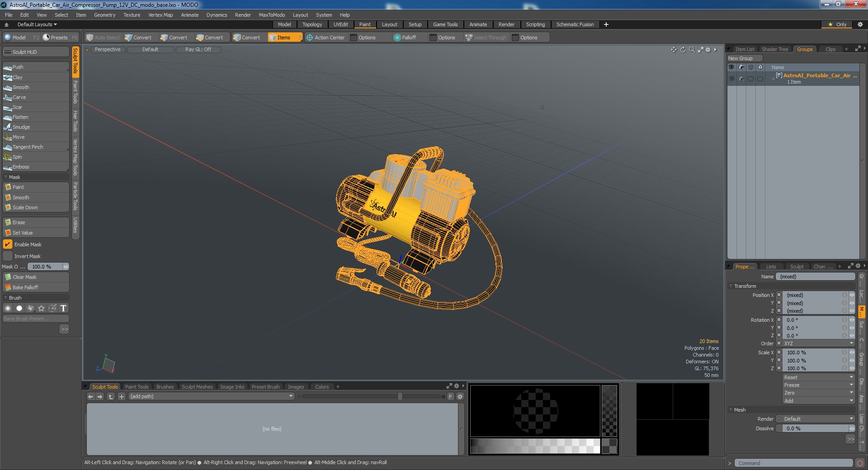Select the hard round brush tip icon
This screenshot has height=470, width=868.
point(19,308)
